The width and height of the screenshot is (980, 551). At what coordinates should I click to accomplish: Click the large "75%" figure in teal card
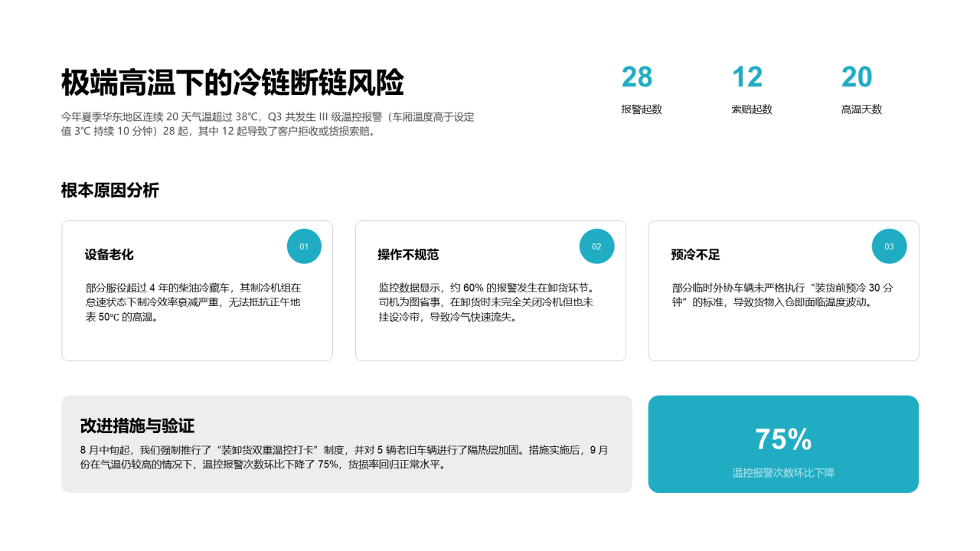point(783,441)
